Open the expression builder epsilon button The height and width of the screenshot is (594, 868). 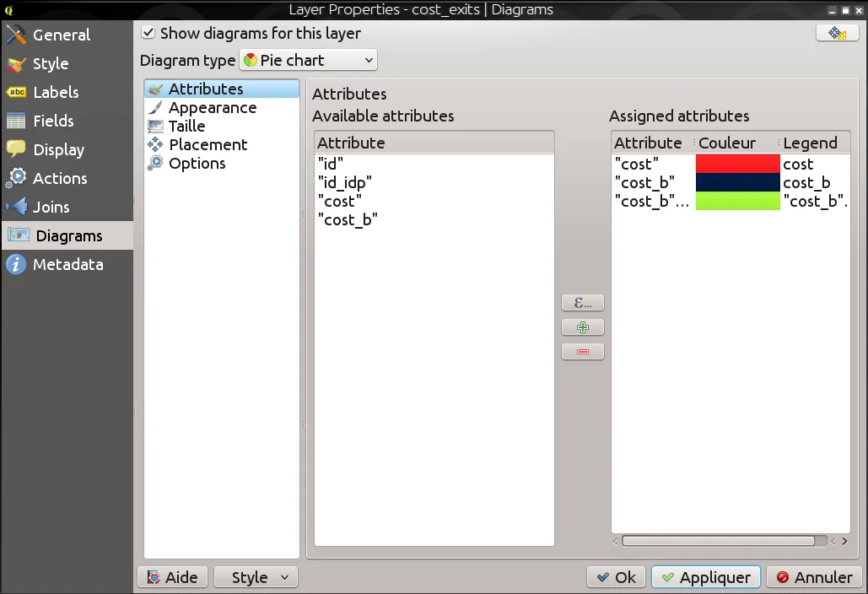[x=582, y=303]
